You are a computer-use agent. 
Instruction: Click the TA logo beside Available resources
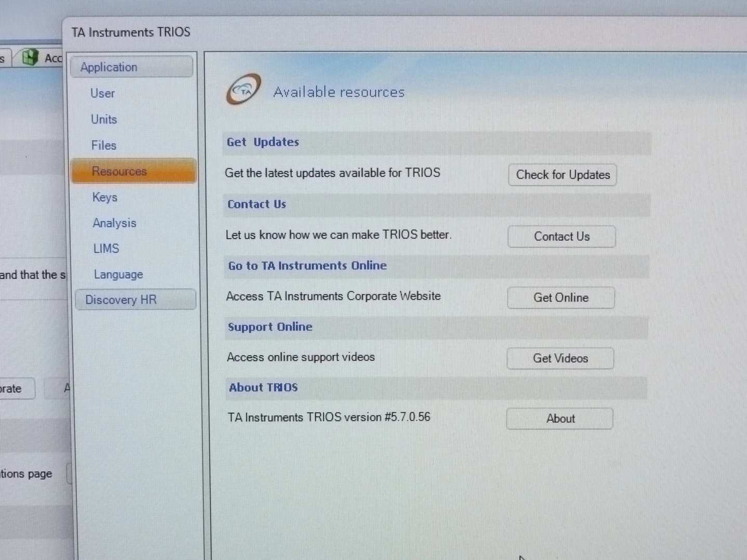[x=243, y=89]
